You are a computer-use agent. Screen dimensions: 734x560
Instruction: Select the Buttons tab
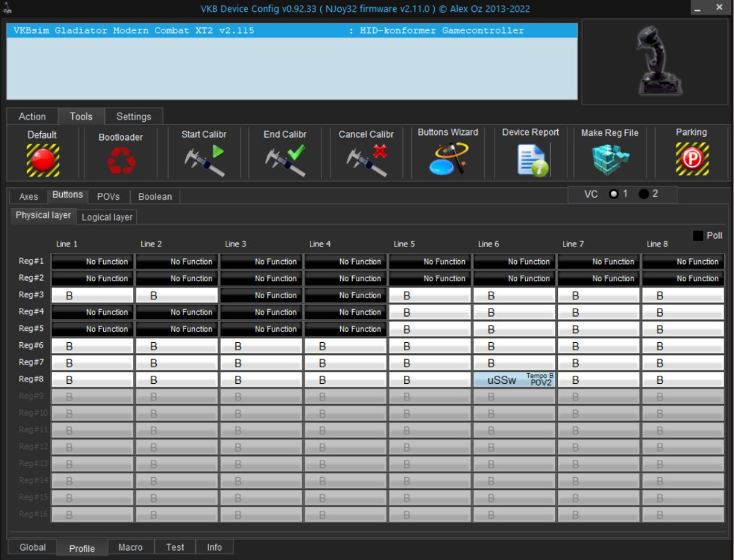pos(67,195)
